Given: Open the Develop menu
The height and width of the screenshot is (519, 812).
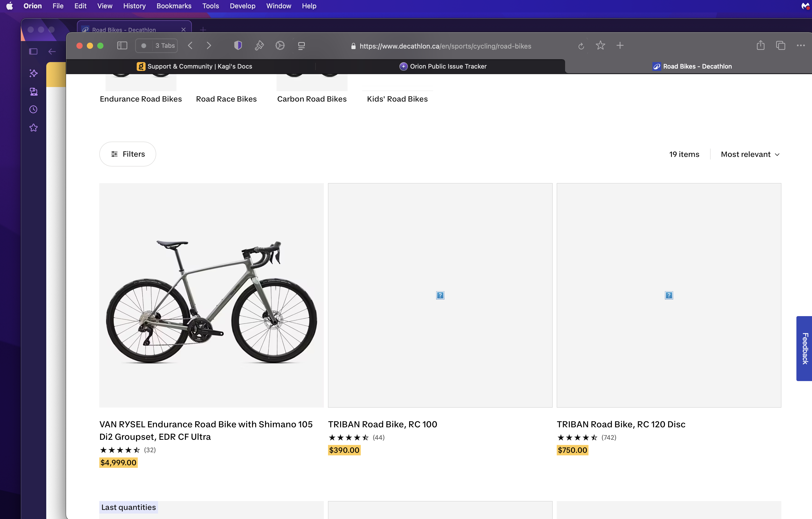Looking at the screenshot, I should (243, 6).
